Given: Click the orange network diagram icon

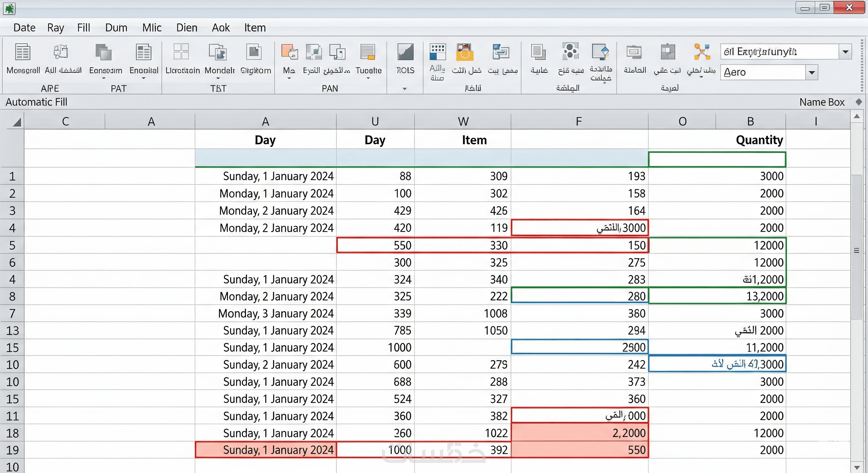Looking at the screenshot, I should click(x=702, y=52).
